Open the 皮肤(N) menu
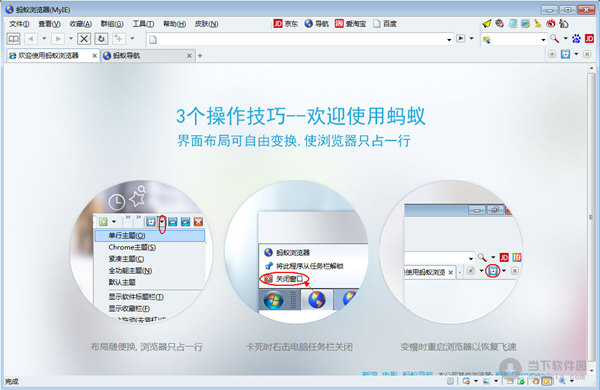Image resolution: width=600 pixels, height=390 pixels. tap(206, 24)
